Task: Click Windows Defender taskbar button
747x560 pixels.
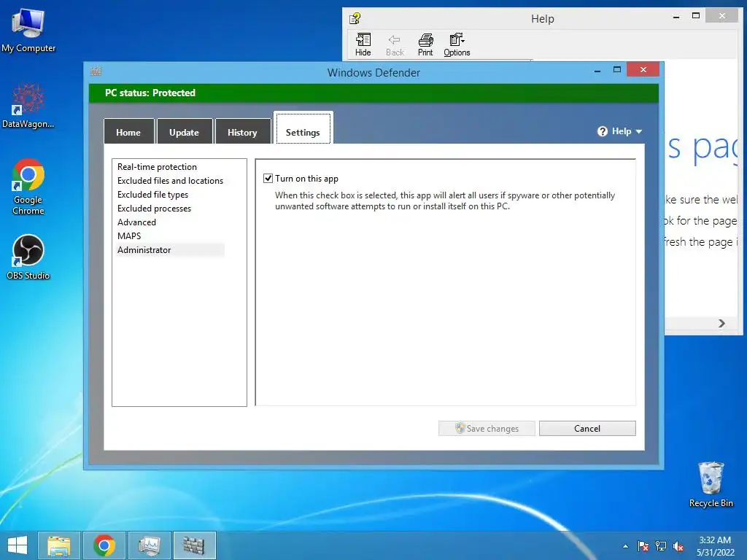Action: [194, 545]
